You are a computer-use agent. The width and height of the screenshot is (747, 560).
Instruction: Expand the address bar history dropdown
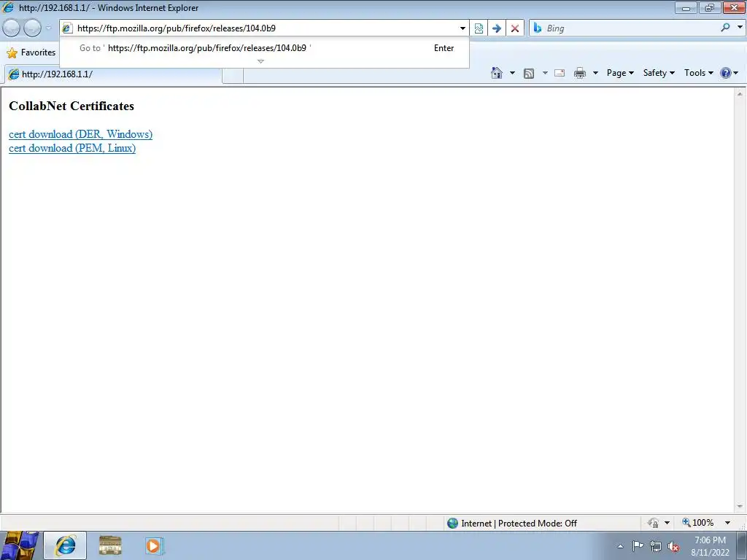462,28
